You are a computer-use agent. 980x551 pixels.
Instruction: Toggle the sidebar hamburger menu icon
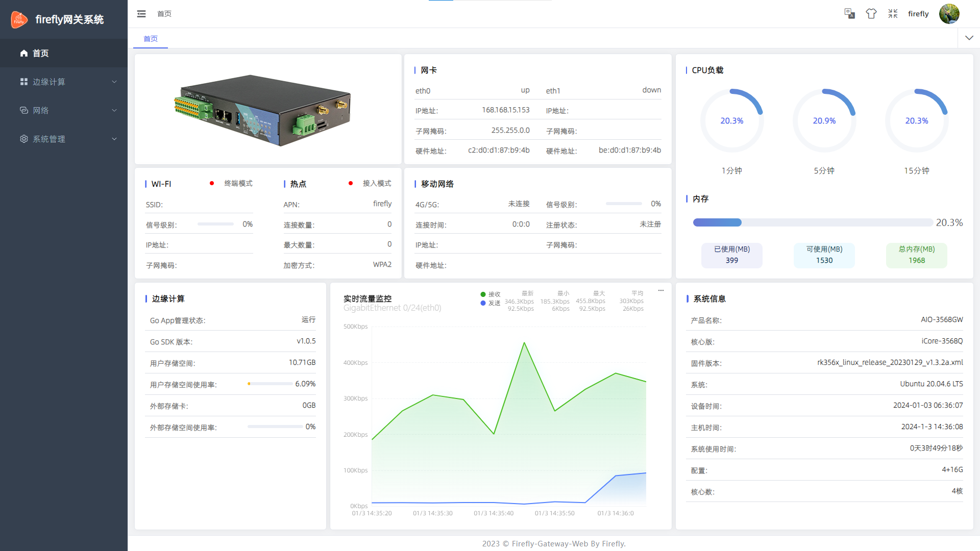click(141, 14)
